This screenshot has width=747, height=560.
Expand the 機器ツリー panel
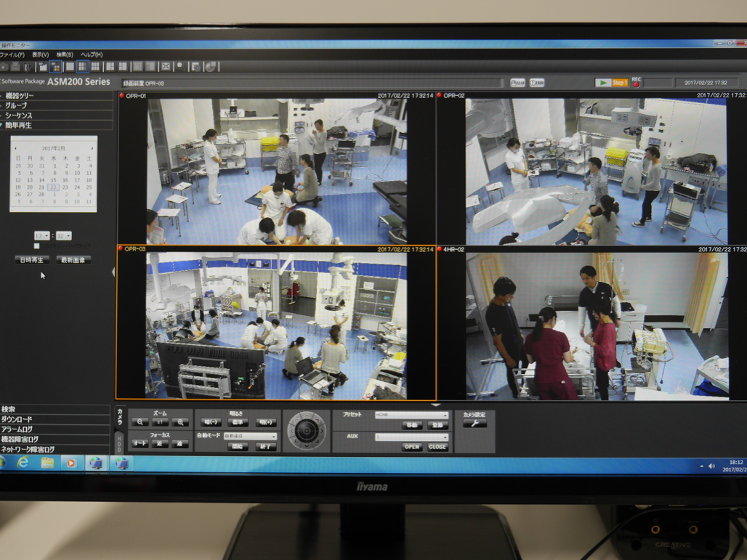(20, 96)
